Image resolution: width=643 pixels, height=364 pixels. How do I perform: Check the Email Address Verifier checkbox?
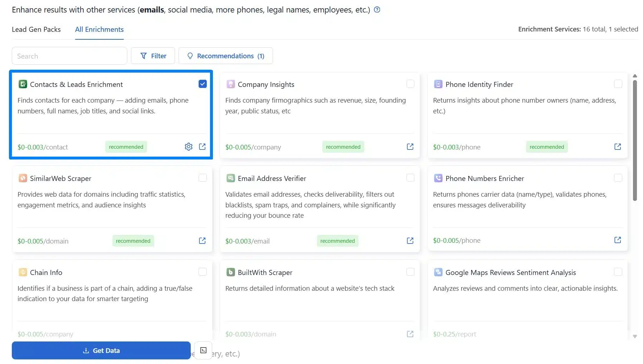[x=410, y=178]
